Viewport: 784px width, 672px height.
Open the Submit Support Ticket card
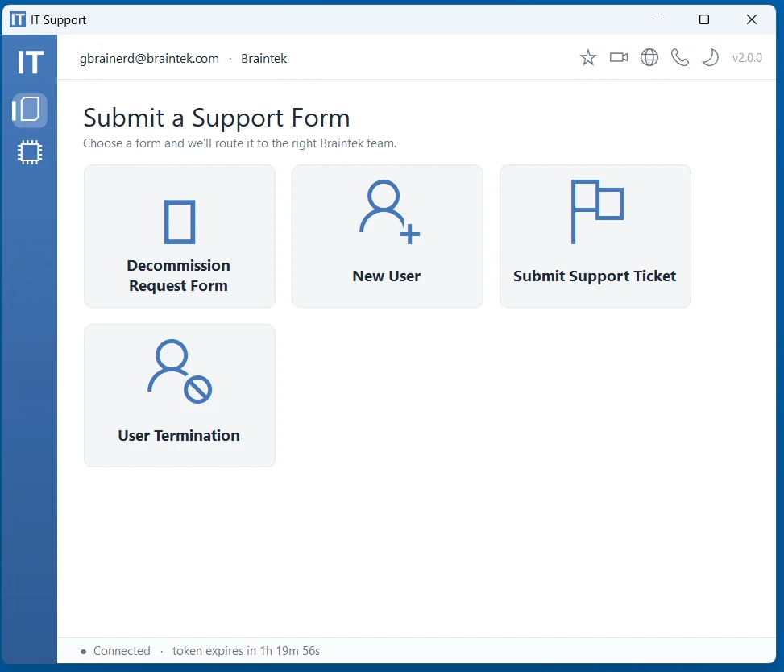(595, 236)
